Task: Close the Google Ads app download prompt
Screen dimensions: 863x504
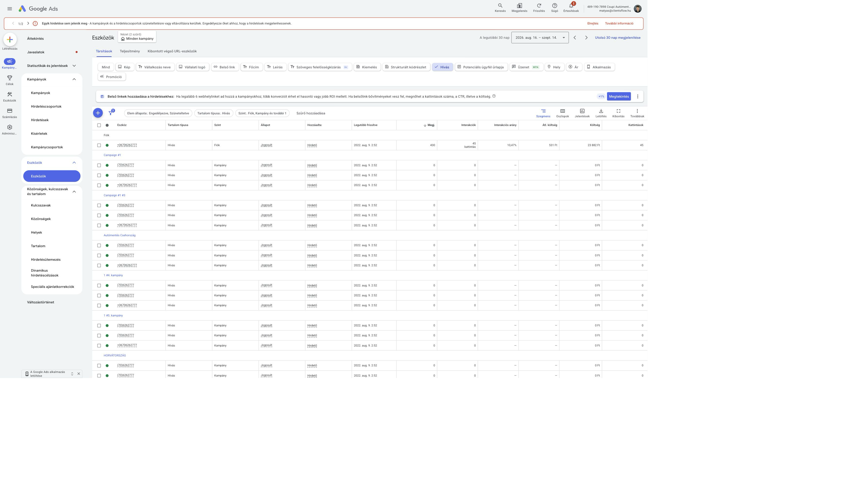Action: pos(79,374)
